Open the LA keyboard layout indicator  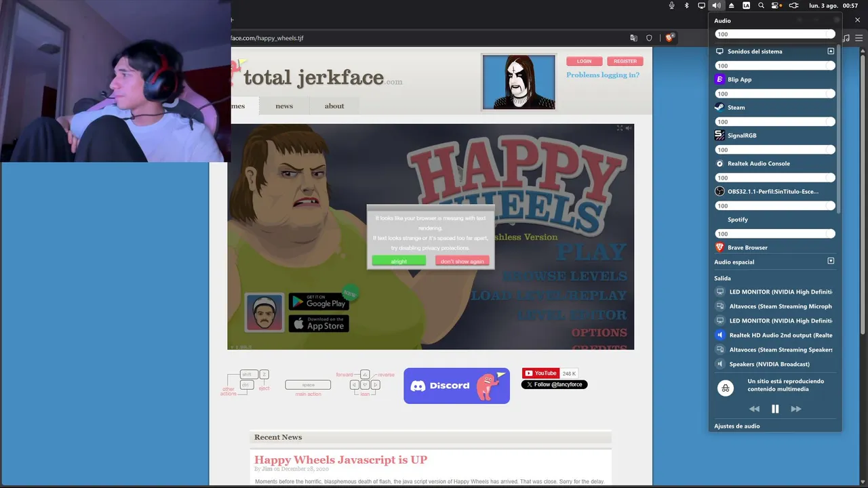click(x=746, y=5)
